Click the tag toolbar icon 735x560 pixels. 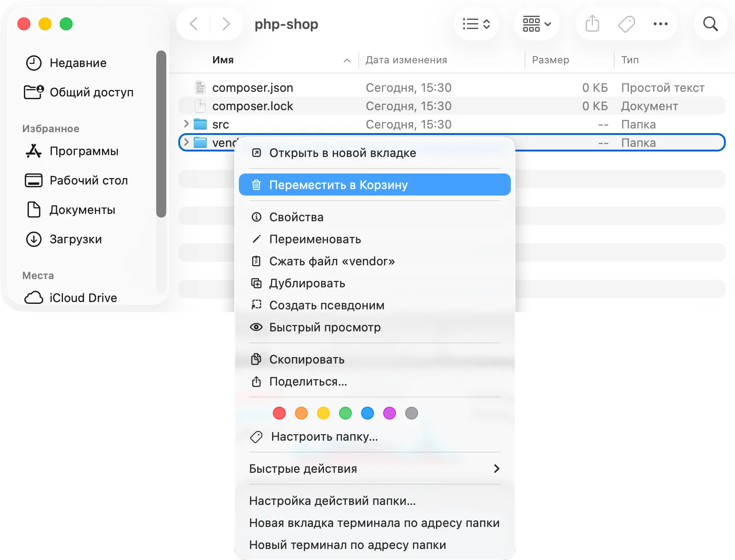(x=627, y=24)
